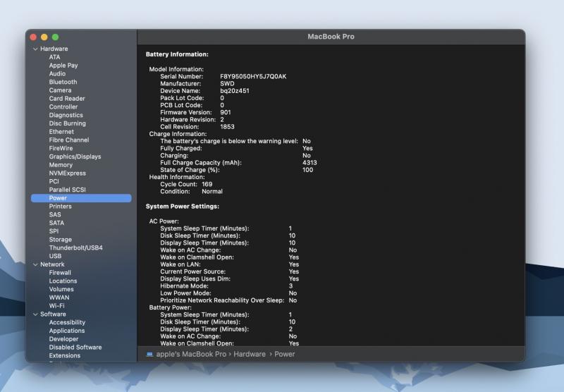
Task: Select SAS in the sidebar
Action: click(x=55, y=215)
